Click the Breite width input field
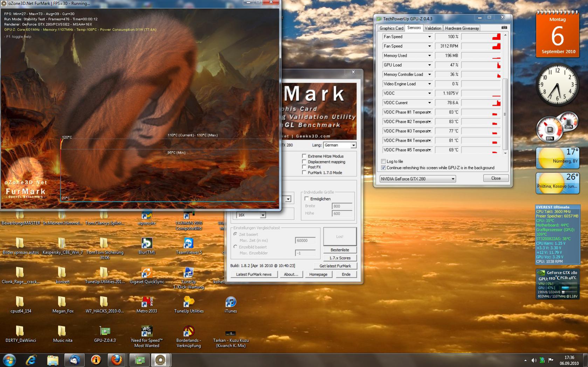588x367 pixels. 342,206
